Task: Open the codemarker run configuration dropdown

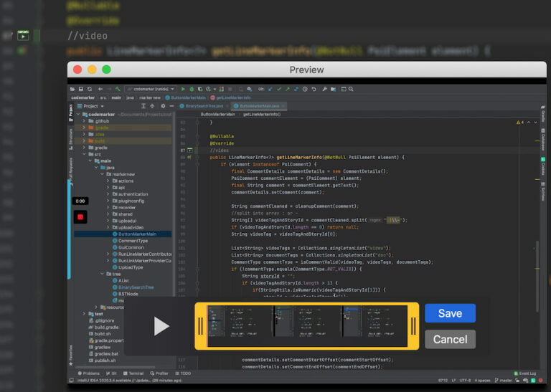Action: (x=151, y=89)
